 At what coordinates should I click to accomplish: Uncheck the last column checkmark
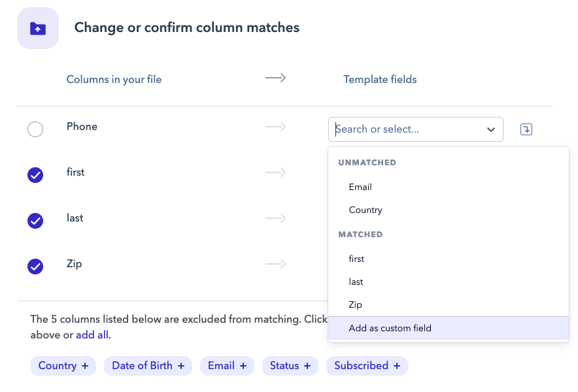(x=35, y=221)
